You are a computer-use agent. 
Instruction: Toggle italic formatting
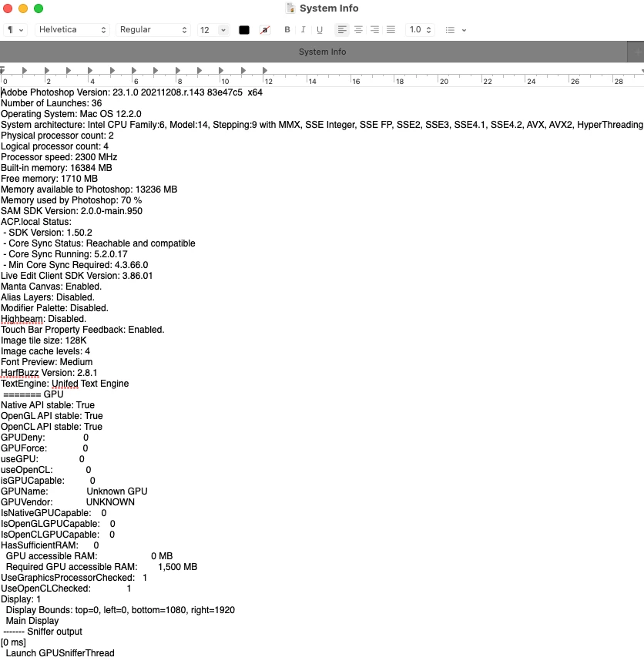coord(304,29)
